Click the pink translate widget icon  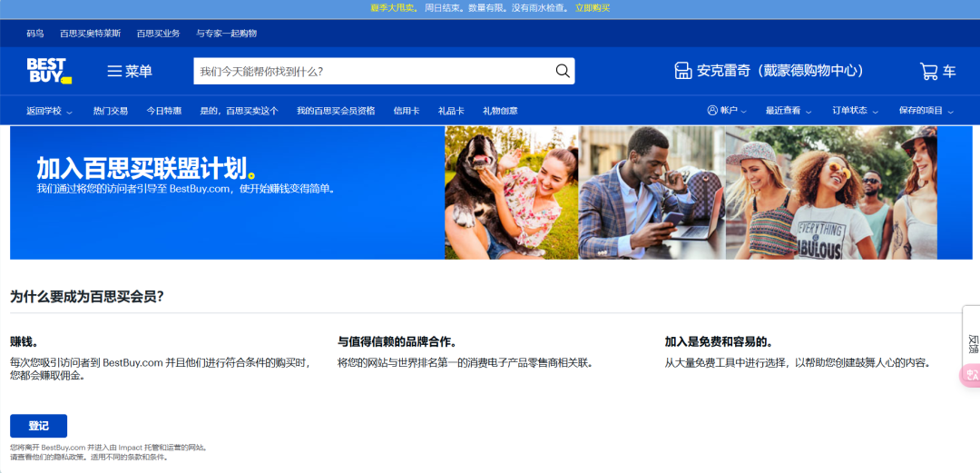pos(971,375)
